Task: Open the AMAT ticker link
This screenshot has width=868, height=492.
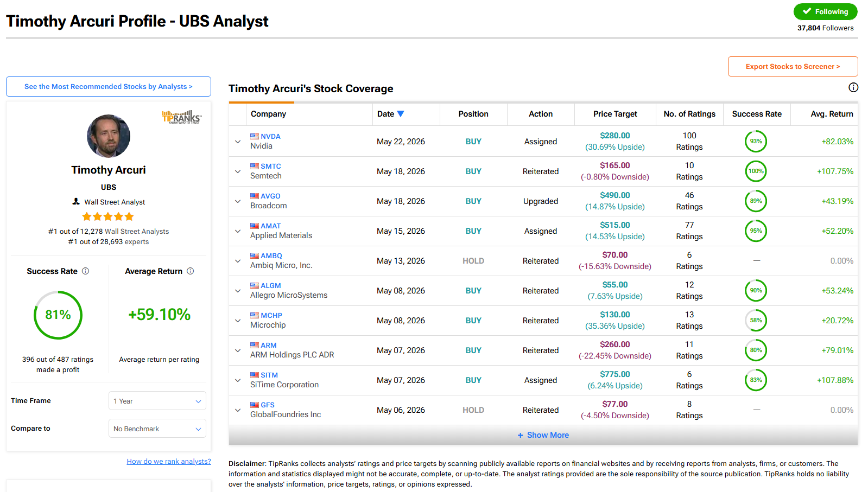Action: click(271, 226)
